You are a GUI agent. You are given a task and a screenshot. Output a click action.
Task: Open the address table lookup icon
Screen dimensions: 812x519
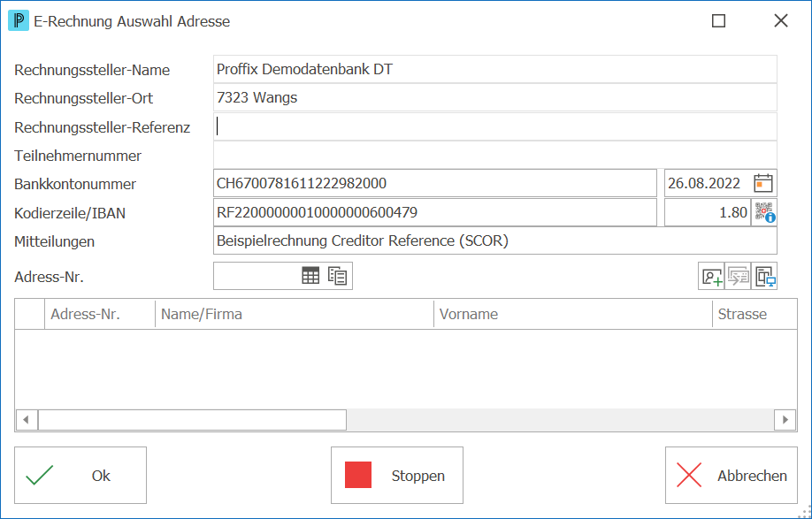click(310, 276)
